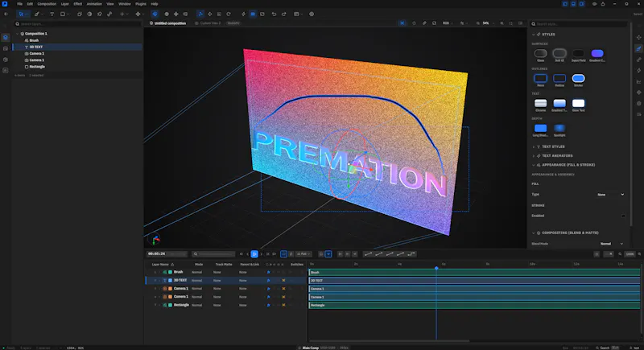Apply the Chrome text style
The image size is (644, 350).
[540, 104]
